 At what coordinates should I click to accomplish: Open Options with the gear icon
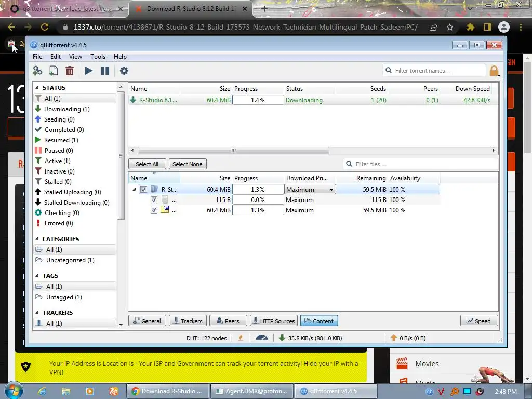click(x=124, y=71)
